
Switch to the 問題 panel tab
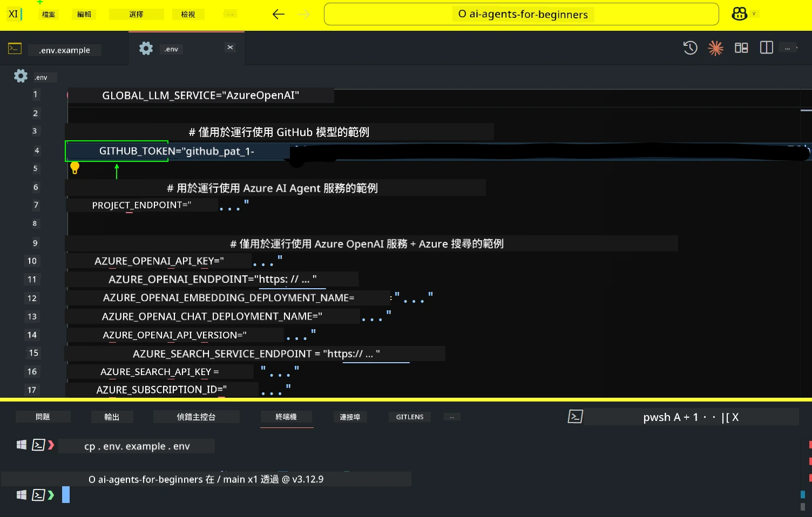[x=43, y=417]
